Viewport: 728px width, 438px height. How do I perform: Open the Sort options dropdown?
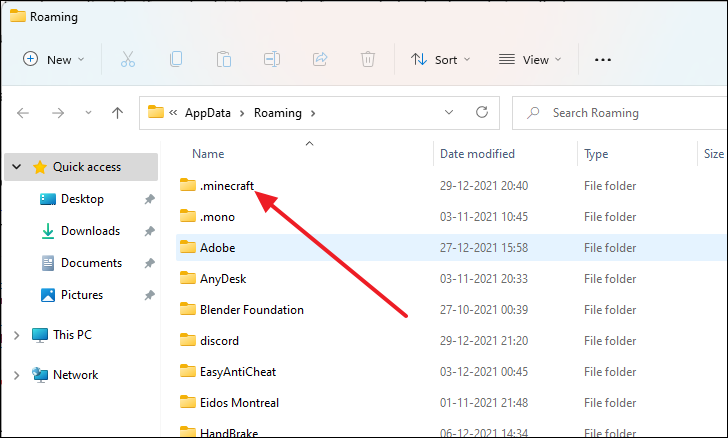(441, 59)
